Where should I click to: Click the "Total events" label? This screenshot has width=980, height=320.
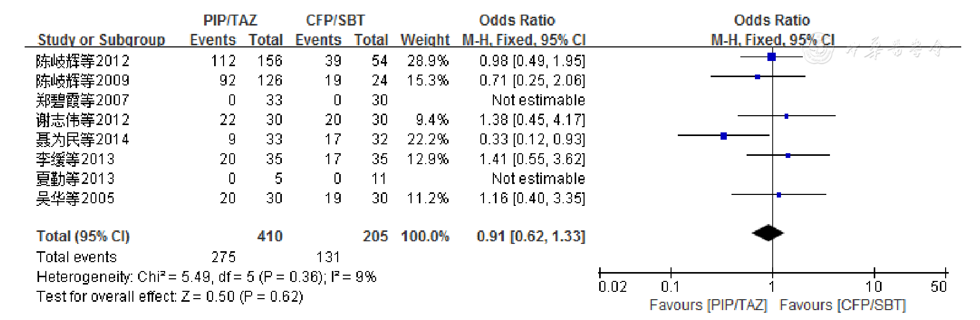point(77,257)
